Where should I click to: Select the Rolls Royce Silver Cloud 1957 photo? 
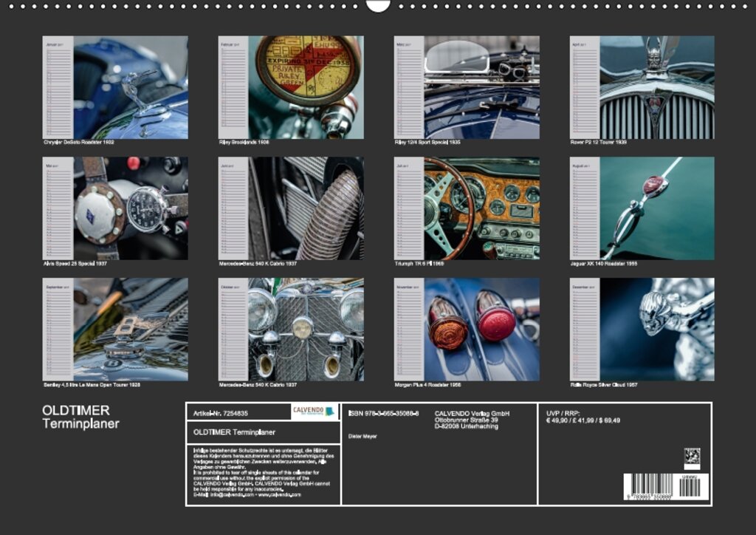(642, 330)
